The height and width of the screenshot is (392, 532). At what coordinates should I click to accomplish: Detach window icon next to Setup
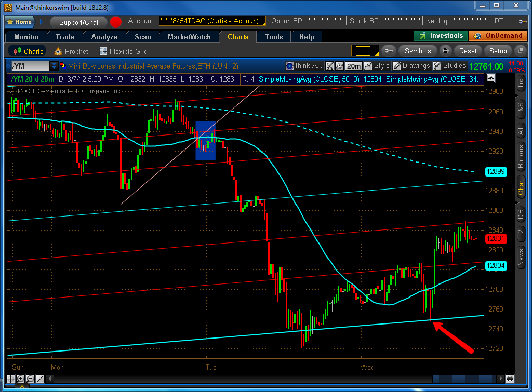[520, 51]
